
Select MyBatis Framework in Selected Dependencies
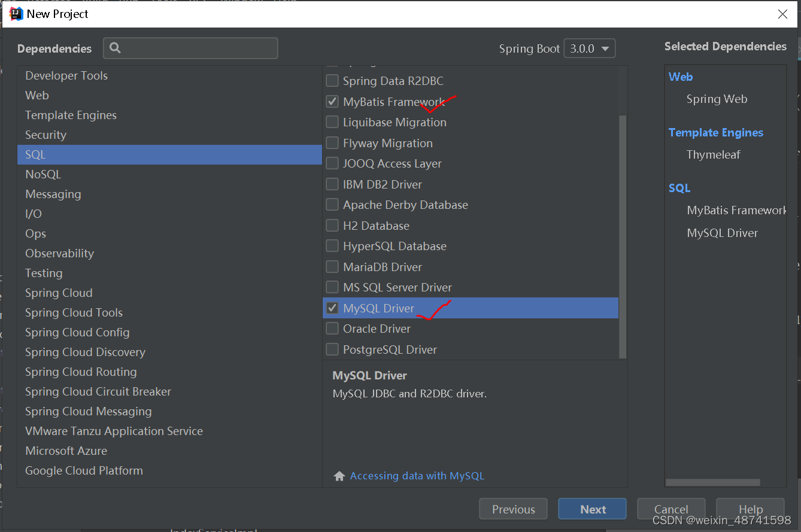tap(736, 210)
